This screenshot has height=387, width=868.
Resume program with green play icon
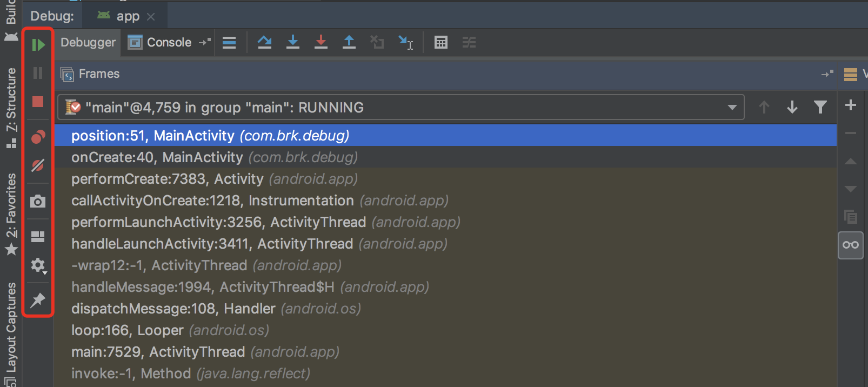[38, 45]
